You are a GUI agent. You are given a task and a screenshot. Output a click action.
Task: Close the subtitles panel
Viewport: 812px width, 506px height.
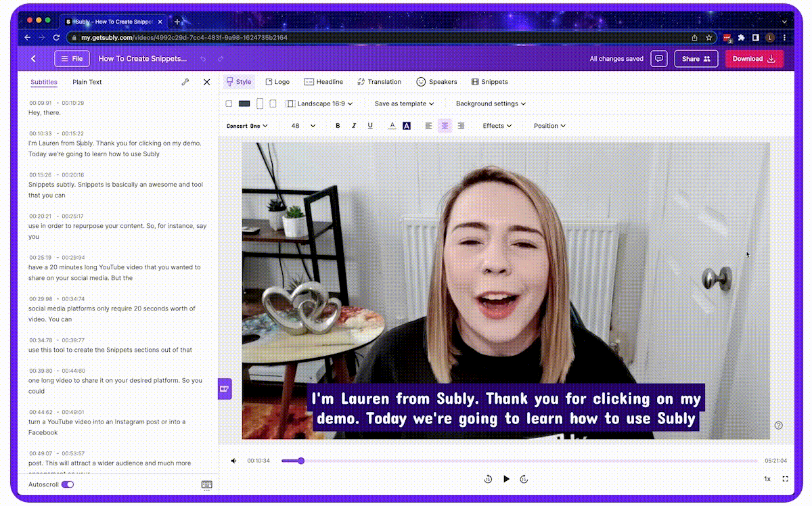[207, 82]
